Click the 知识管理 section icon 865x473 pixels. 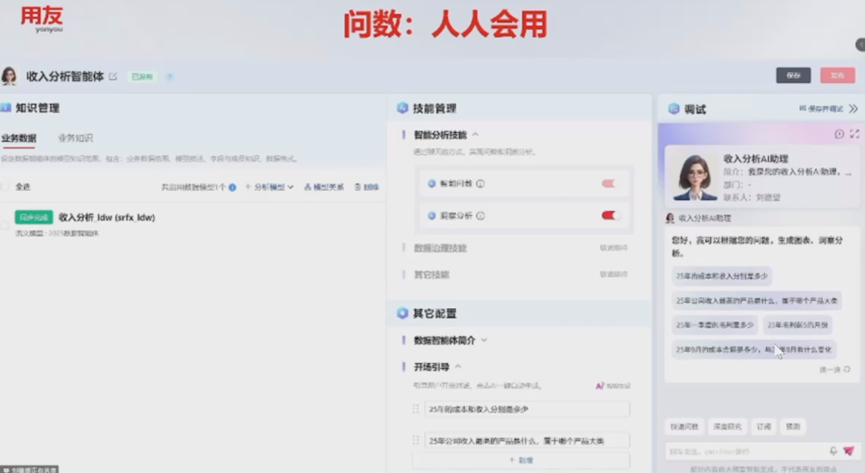tap(6, 108)
